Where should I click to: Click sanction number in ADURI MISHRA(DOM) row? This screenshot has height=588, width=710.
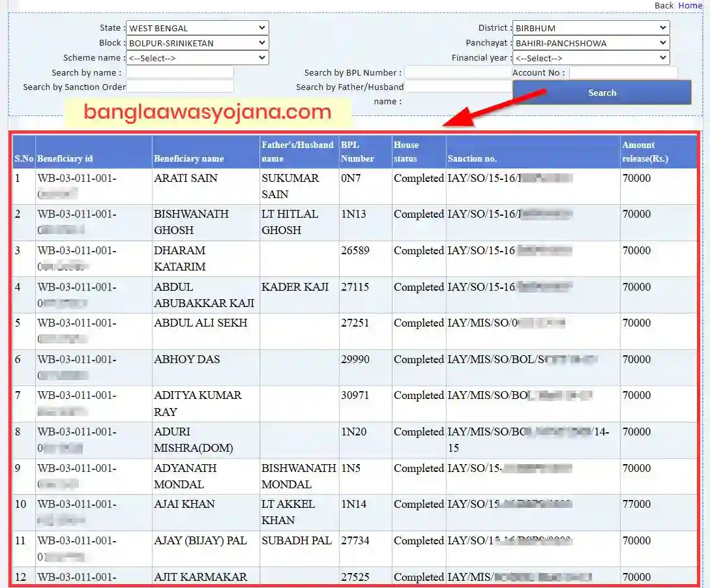[x=528, y=439]
